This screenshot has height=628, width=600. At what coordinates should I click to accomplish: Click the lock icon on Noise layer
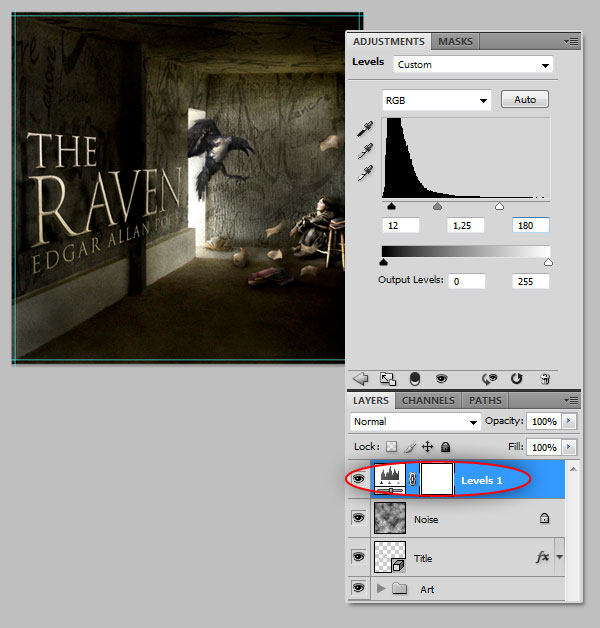coord(544,518)
